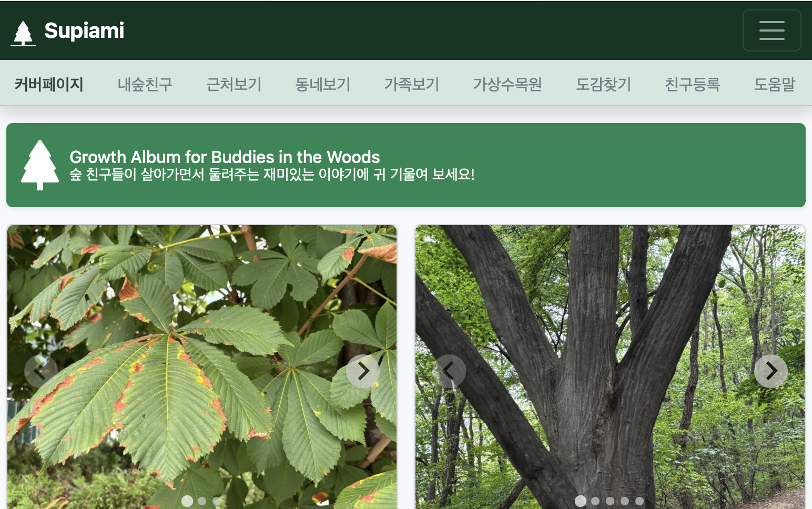This screenshot has width=812, height=509.
Task: Click "Growth Album for Buddies in the Woods" heading
Action: coord(225,157)
